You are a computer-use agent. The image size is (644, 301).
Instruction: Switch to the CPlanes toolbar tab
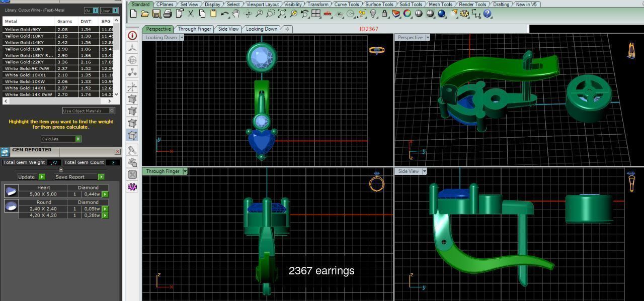pyautogui.click(x=165, y=4)
